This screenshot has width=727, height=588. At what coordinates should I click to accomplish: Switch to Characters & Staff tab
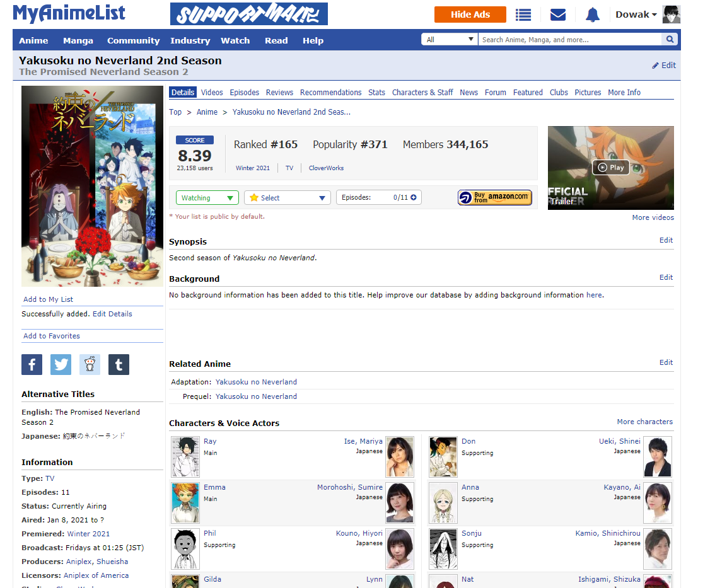point(422,92)
